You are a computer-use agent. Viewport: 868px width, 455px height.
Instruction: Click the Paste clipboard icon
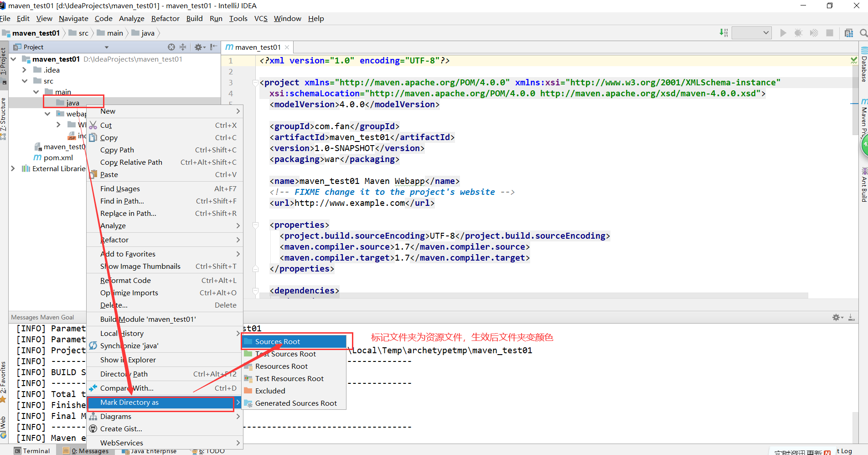click(93, 174)
